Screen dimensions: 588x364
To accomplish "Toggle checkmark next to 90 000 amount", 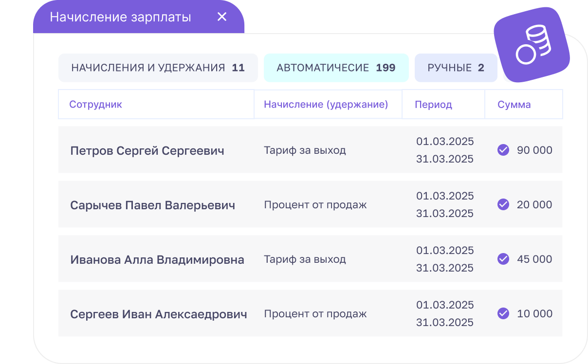I will click(503, 150).
